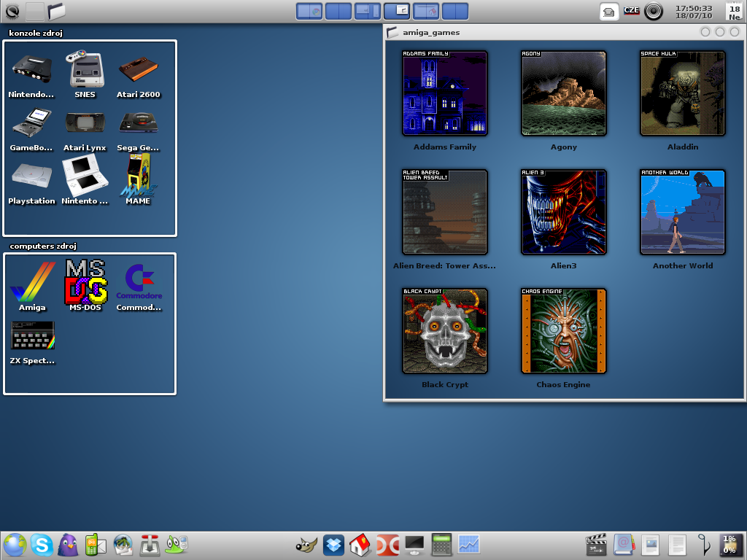Open the red house home folder icon
The width and height of the screenshot is (747, 560).
(x=360, y=545)
